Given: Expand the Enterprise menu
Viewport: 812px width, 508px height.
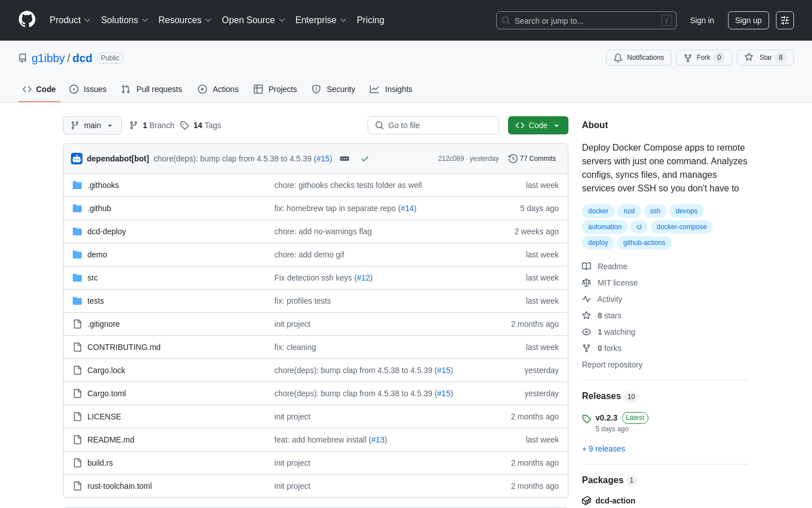Looking at the screenshot, I should [x=321, y=20].
